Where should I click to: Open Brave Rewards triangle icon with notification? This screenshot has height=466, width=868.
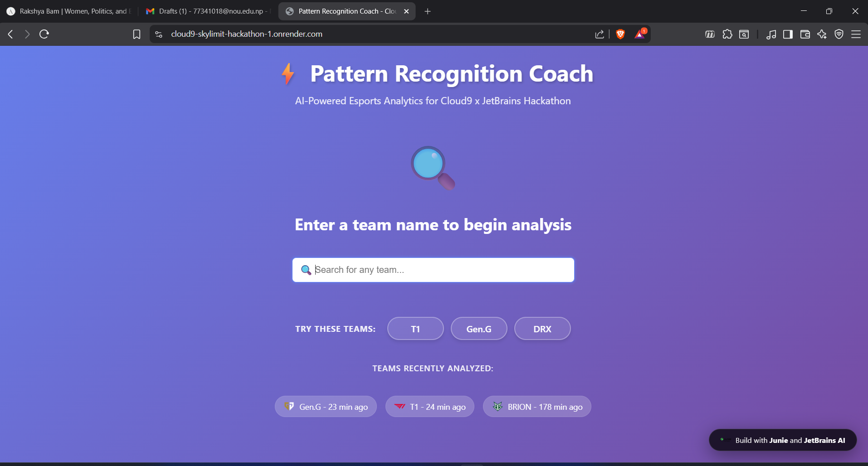click(x=639, y=34)
